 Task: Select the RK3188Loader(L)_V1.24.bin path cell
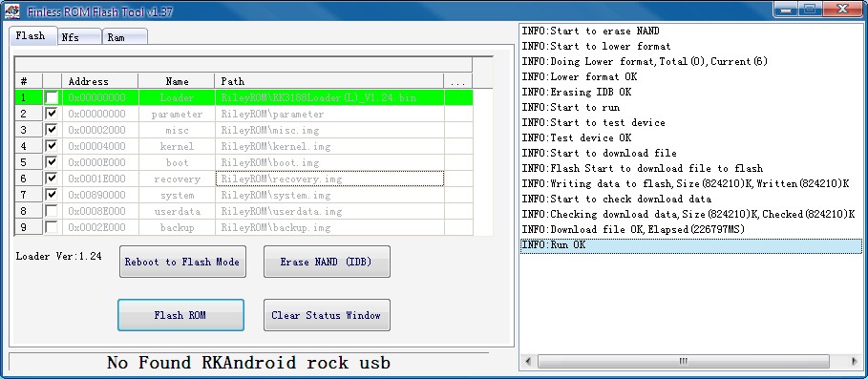pyautogui.click(x=329, y=98)
